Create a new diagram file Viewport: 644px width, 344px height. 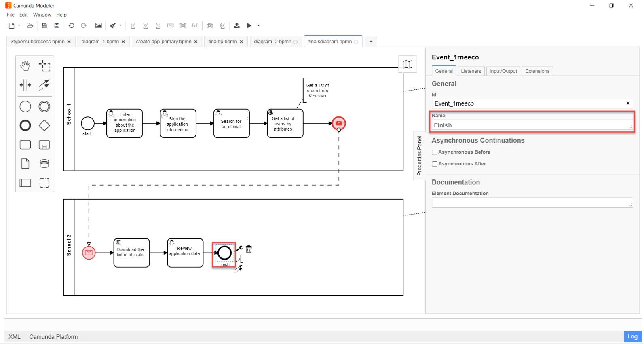(11, 25)
